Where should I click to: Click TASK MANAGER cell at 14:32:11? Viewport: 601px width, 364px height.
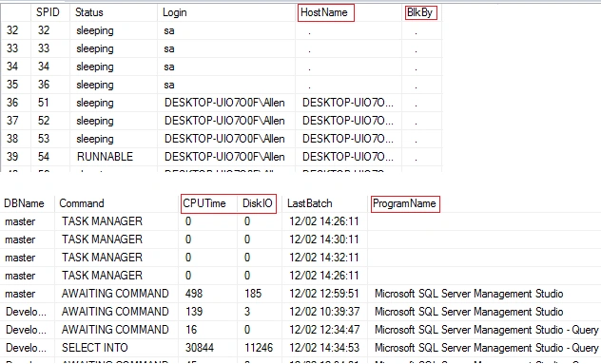click(102, 258)
